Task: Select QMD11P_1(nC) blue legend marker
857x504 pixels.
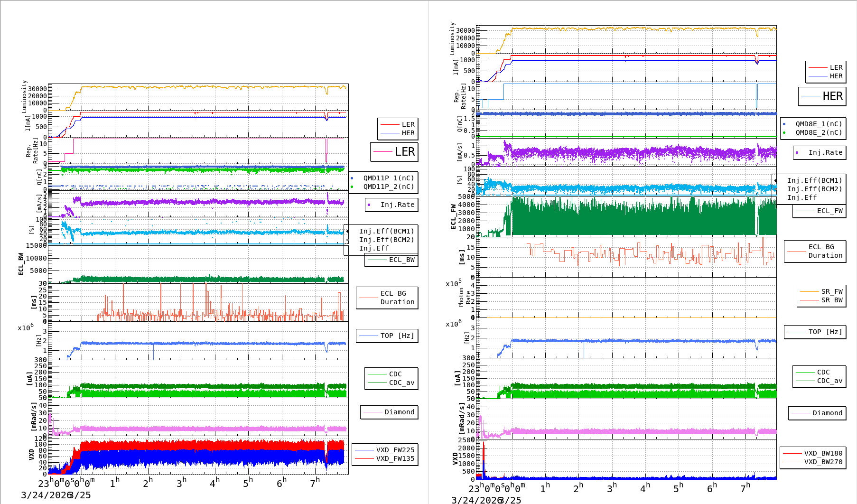Action: click(x=352, y=178)
